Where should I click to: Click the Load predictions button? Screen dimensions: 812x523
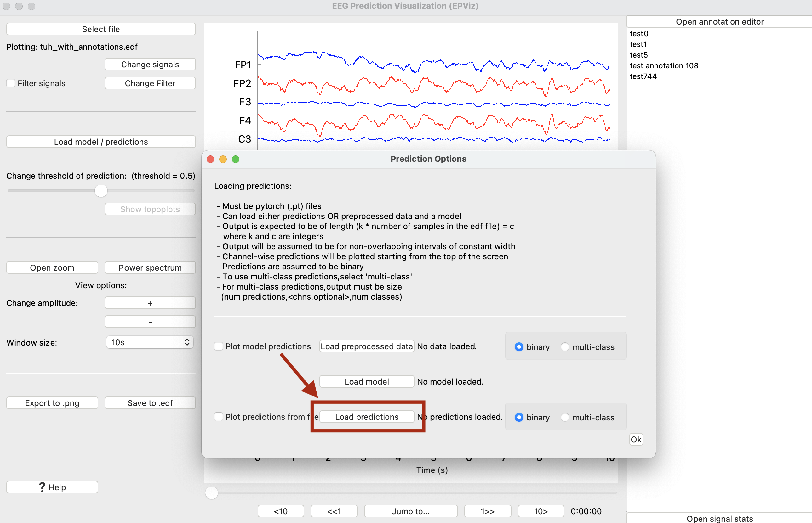click(366, 417)
